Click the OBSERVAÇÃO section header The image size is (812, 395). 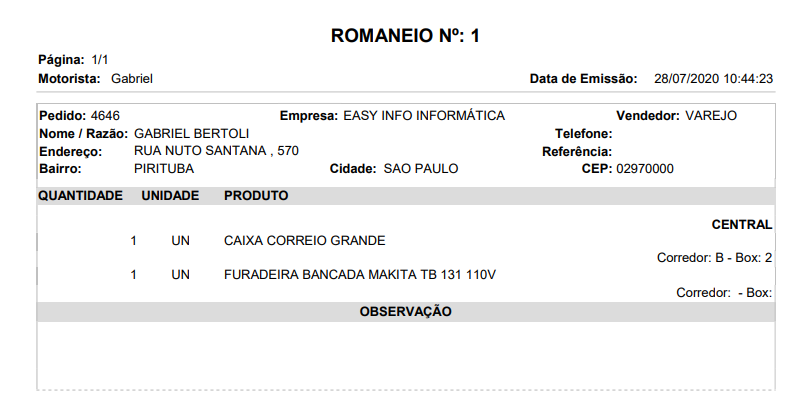(x=405, y=312)
